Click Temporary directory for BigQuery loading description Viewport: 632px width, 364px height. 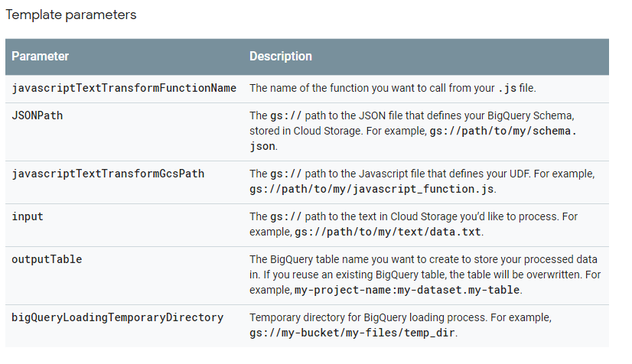coord(400,317)
